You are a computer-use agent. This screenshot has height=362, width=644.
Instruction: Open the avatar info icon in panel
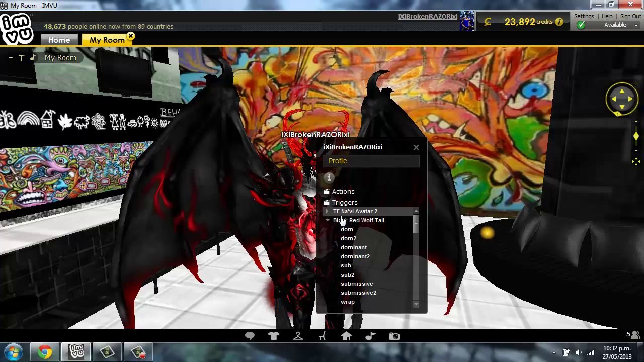[329, 177]
